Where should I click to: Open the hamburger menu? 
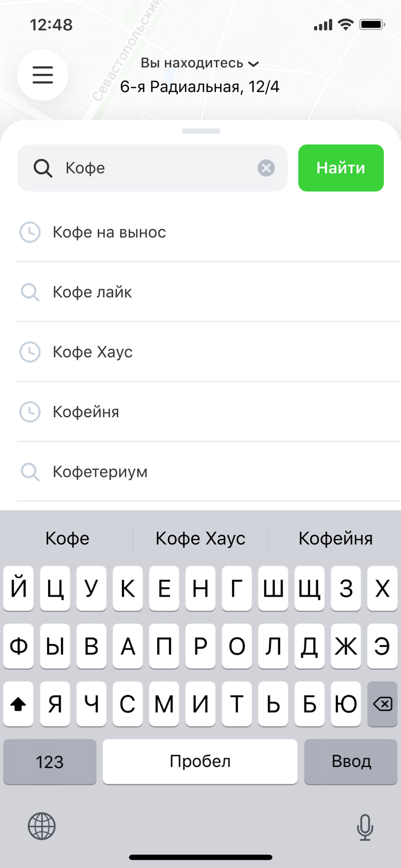(43, 75)
